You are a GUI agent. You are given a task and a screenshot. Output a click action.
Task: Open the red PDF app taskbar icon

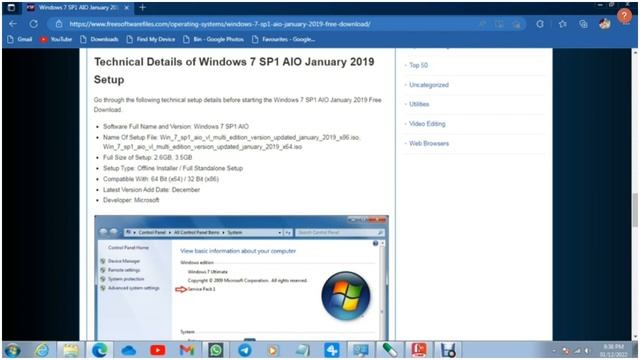[418, 350]
